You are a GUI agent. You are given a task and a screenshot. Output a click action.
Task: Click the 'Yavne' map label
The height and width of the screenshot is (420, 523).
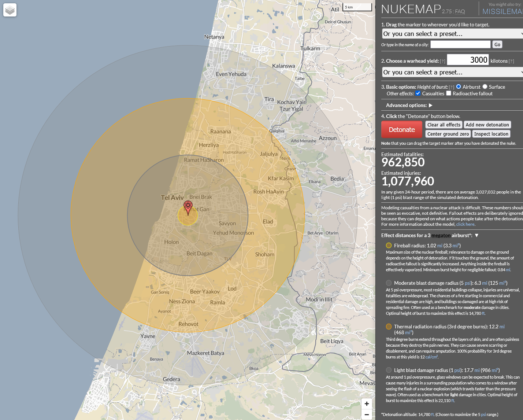pos(148,336)
